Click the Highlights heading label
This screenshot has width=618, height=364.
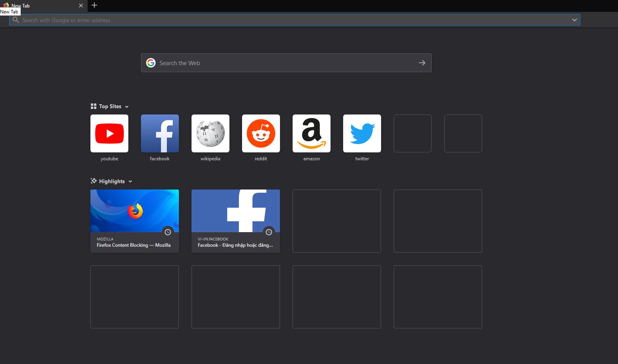112,181
